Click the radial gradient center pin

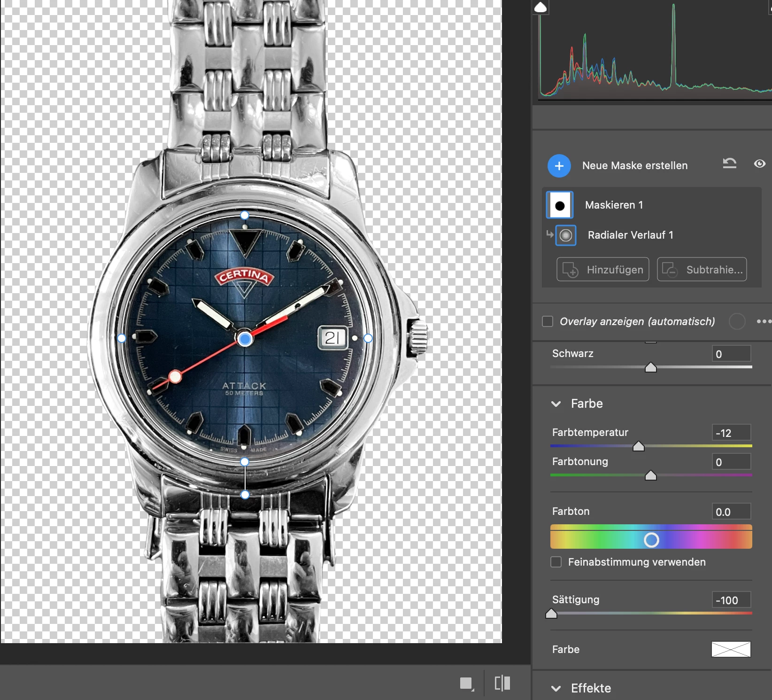[245, 338]
